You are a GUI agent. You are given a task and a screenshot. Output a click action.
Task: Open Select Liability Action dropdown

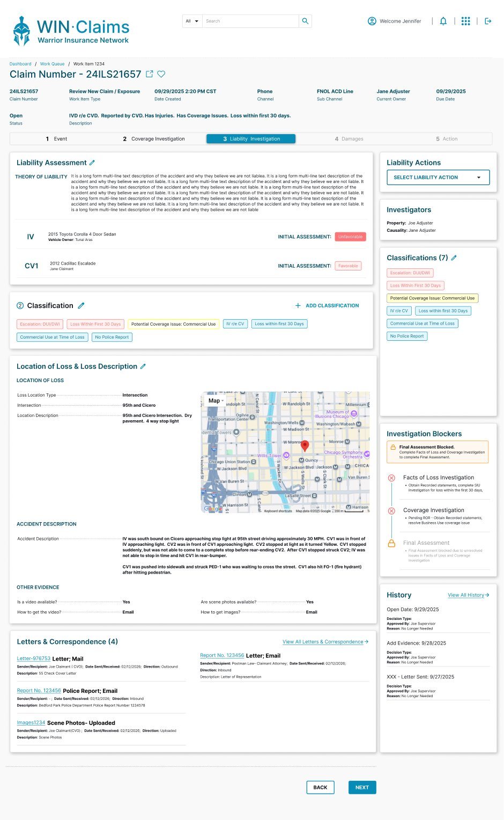pyautogui.click(x=438, y=178)
